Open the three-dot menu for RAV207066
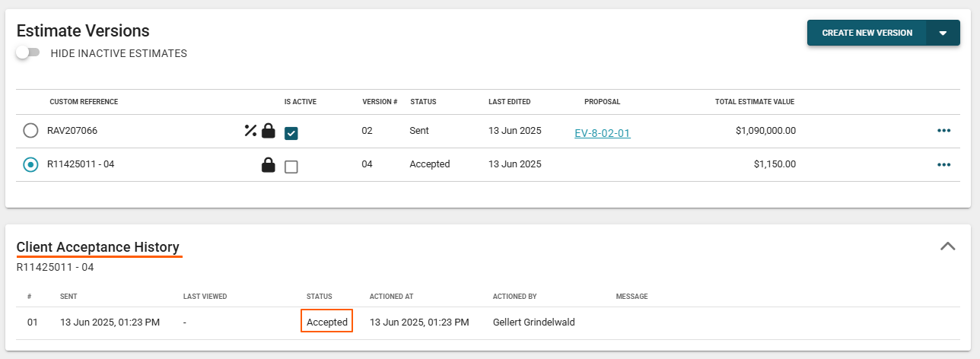Screen dimensions: 980x359 click(x=943, y=131)
